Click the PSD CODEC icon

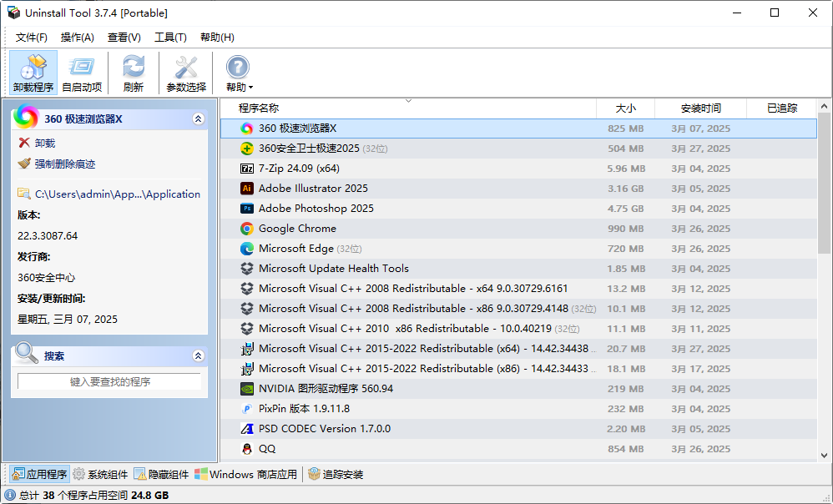(x=246, y=429)
